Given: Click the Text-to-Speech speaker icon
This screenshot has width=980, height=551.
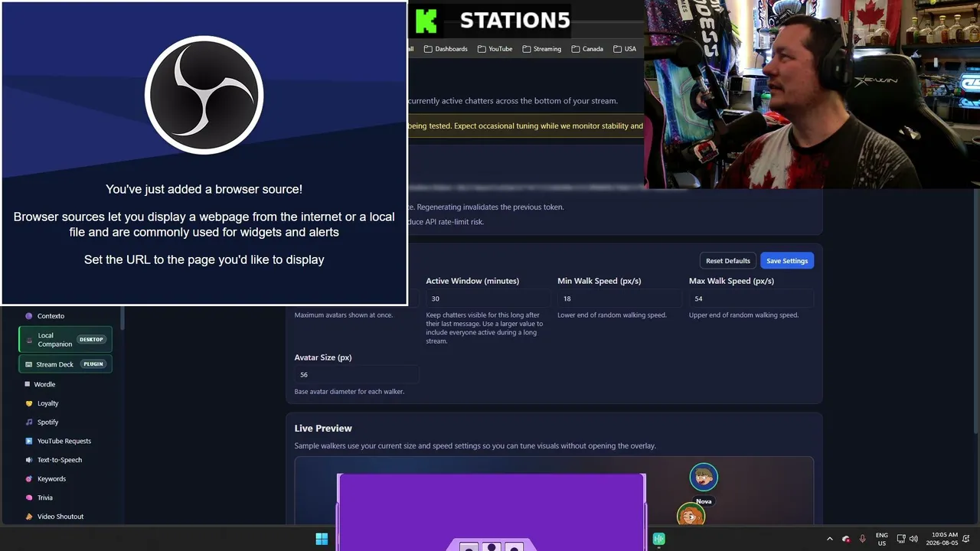Looking at the screenshot, I should 28,460.
